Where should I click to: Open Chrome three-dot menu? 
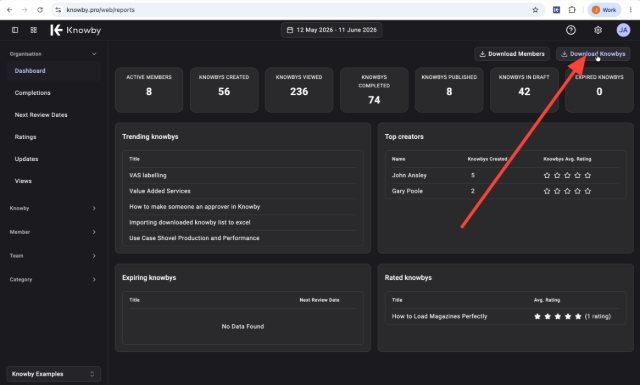tap(630, 10)
